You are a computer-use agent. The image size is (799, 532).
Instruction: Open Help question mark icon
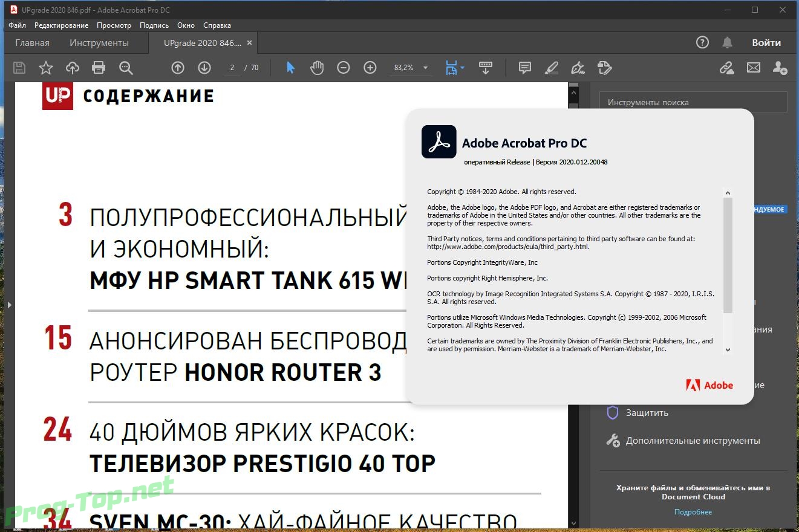tap(702, 42)
